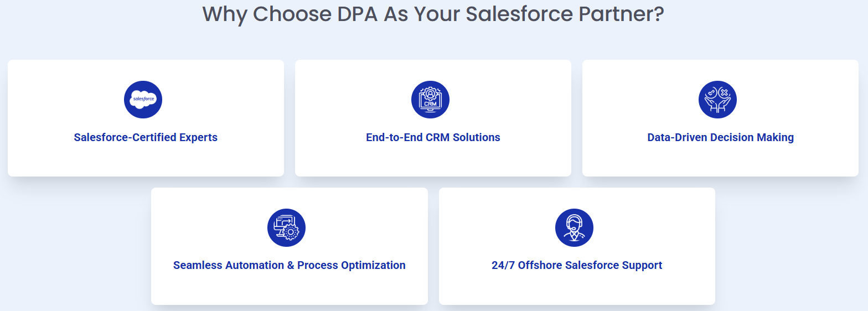
Task: Click the hands holding check and cross icon
Action: (717, 100)
